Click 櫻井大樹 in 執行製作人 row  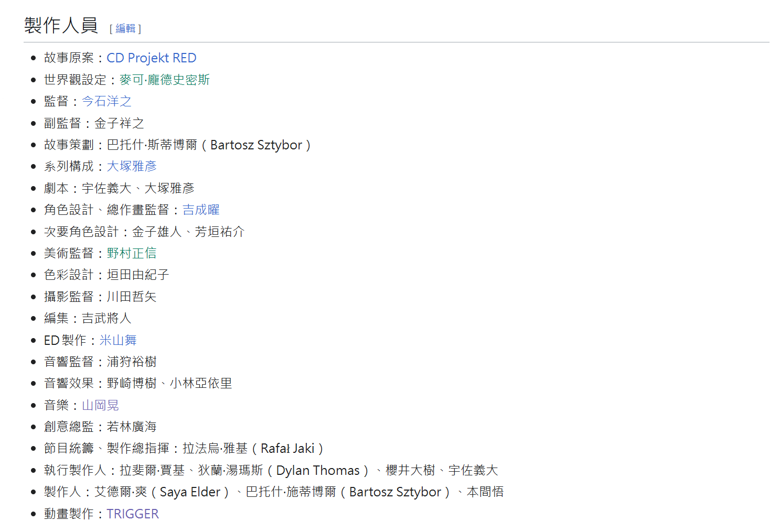coord(410,470)
